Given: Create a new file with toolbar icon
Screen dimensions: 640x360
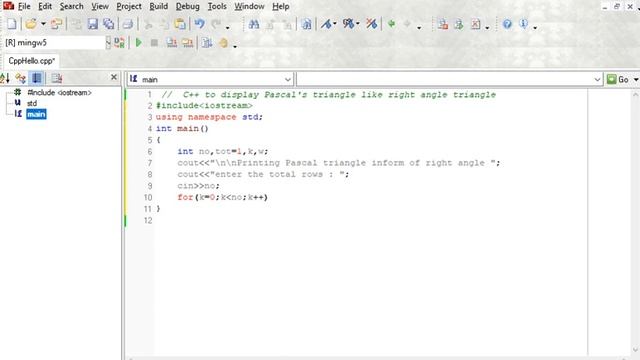Looking at the screenshot, I should [12, 24].
